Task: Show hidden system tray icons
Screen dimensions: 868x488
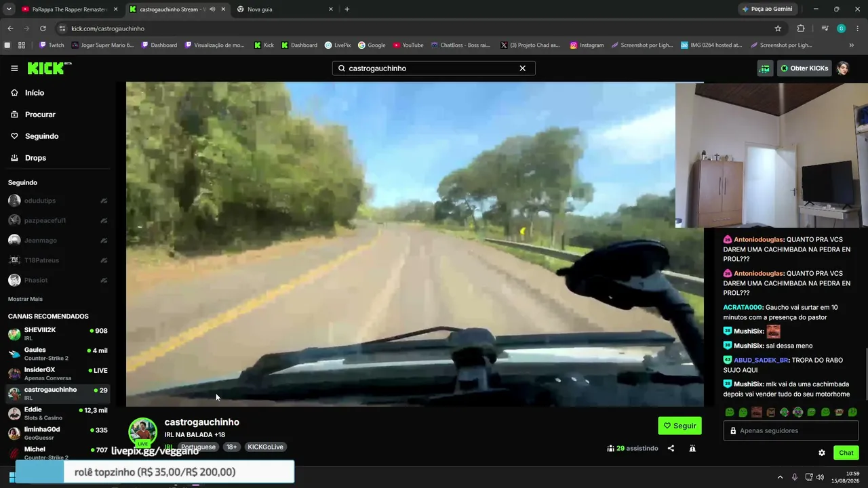Action: [780, 477]
